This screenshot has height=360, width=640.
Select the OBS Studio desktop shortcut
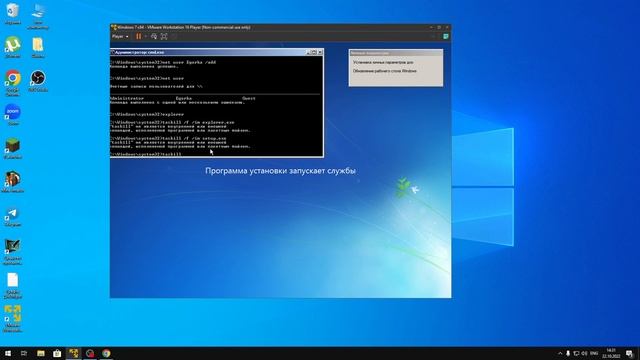click(38, 80)
